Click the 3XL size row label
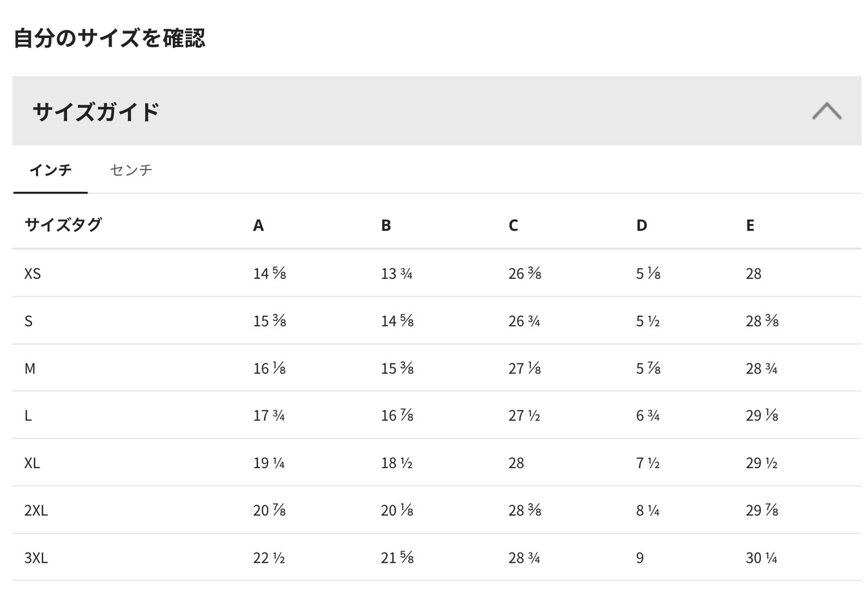868x608 pixels. tap(36, 558)
